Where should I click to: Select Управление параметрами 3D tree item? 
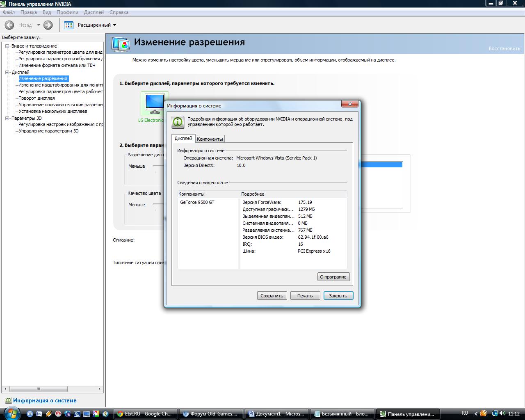(48, 131)
